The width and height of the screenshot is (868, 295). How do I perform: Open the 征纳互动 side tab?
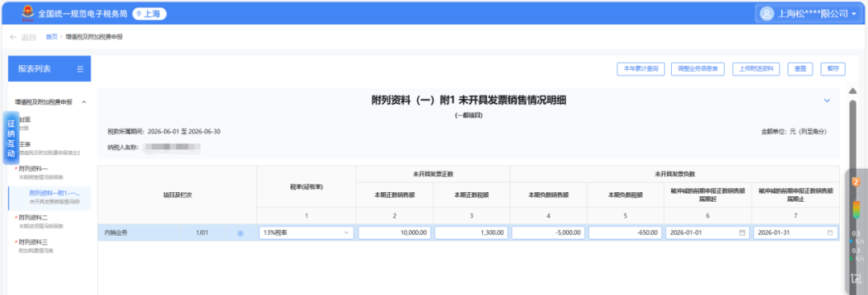tap(11, 138)
